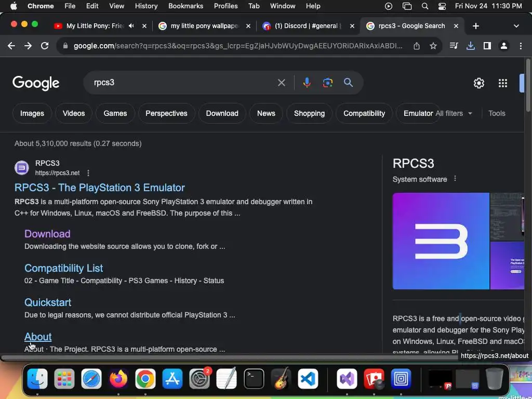532x399 pixels.
Task: Open Launchpad from the dock
Action: [64, 378]
